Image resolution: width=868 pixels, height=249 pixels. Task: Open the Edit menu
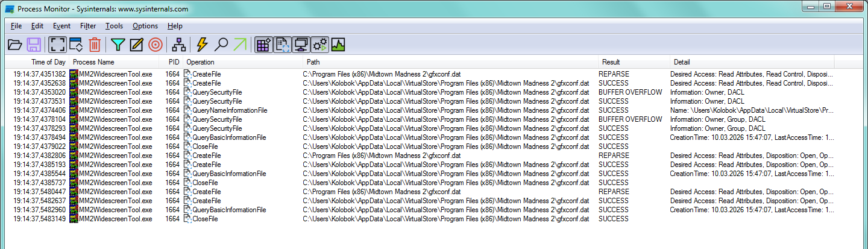pyautogui.click(x=37, y=26)
